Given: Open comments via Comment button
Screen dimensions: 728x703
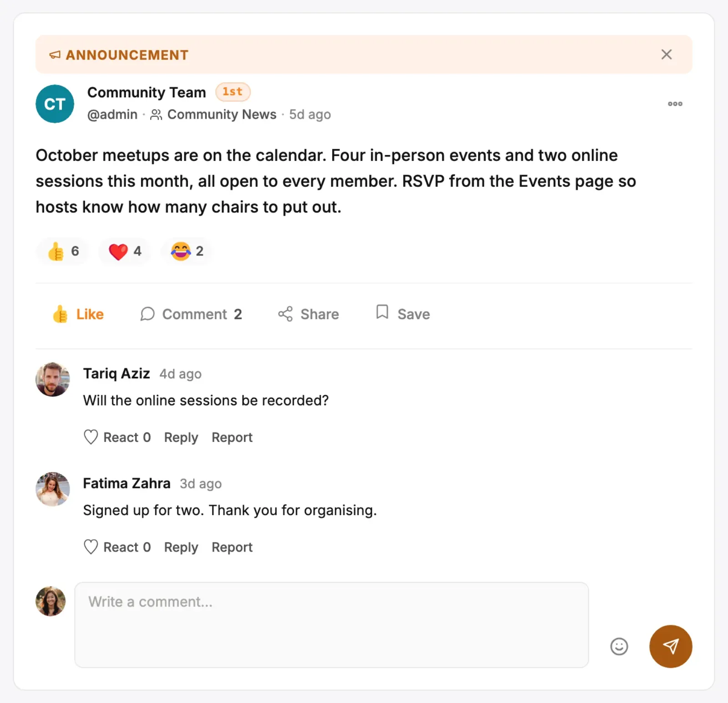Looking at the screenshot, I should pyautogui.click(x=191, y=314).
